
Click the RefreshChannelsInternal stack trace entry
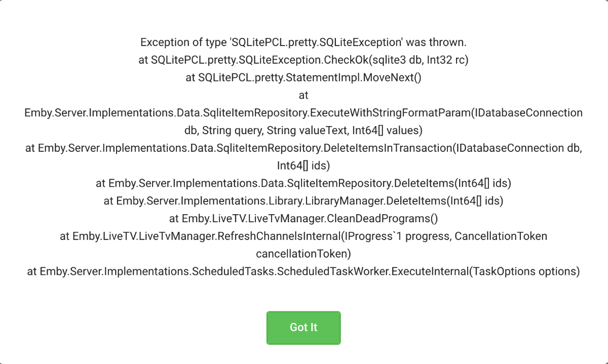(303, 236)
